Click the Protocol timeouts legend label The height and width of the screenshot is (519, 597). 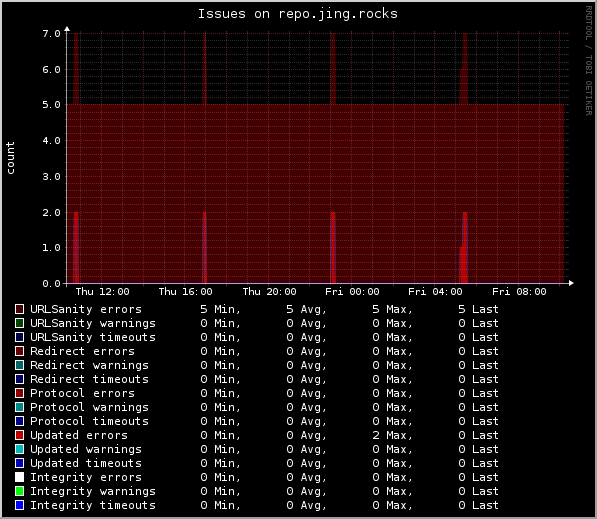[89, 421]
